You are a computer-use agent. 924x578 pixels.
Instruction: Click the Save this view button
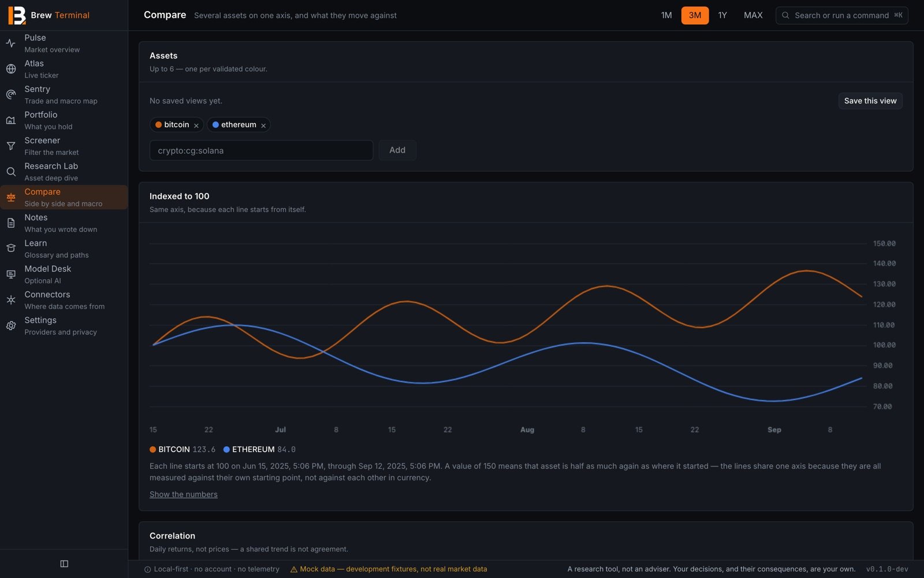point(870,101)
